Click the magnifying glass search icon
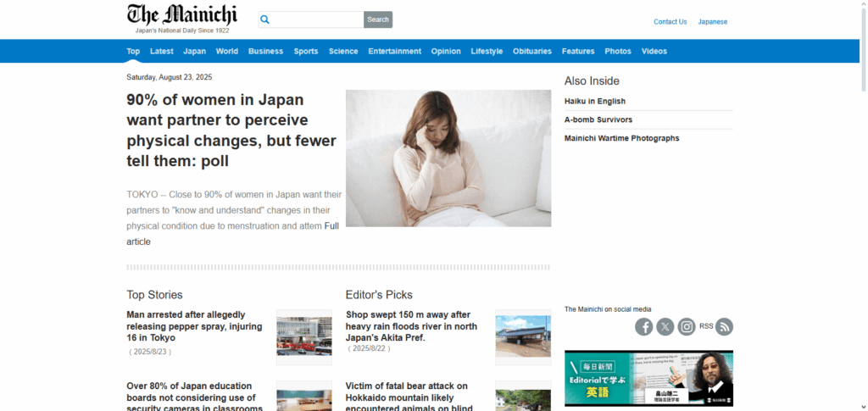The height and width of the screenshot is (411, 868). click(x=265, y=19)
